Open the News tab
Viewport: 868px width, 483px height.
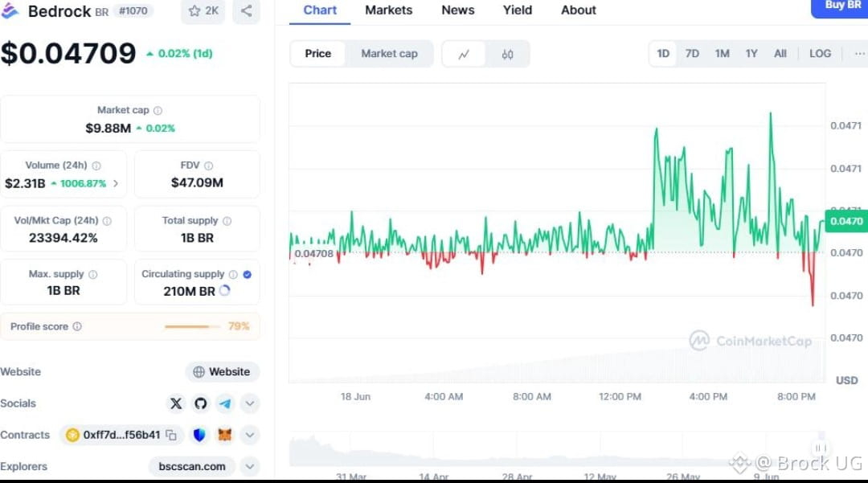pos(458,10)
